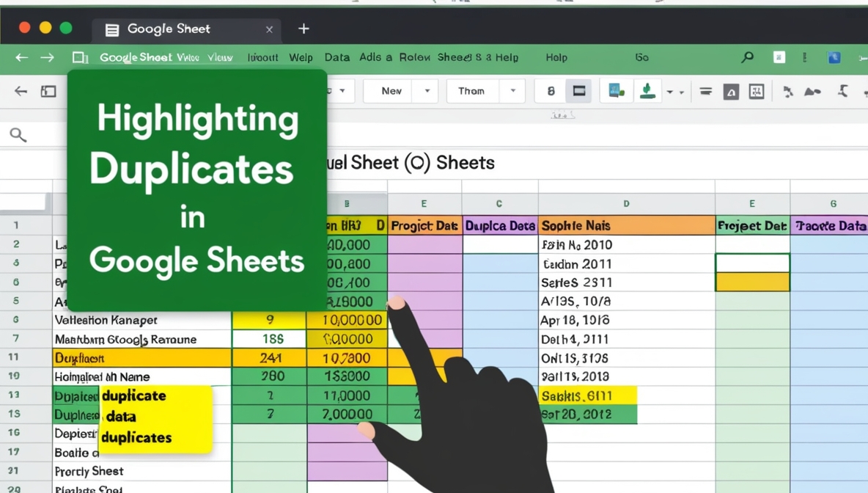Click the 'Serles 2311' cell
This screenshot has width=868, height=493.
tap(627, 282)
